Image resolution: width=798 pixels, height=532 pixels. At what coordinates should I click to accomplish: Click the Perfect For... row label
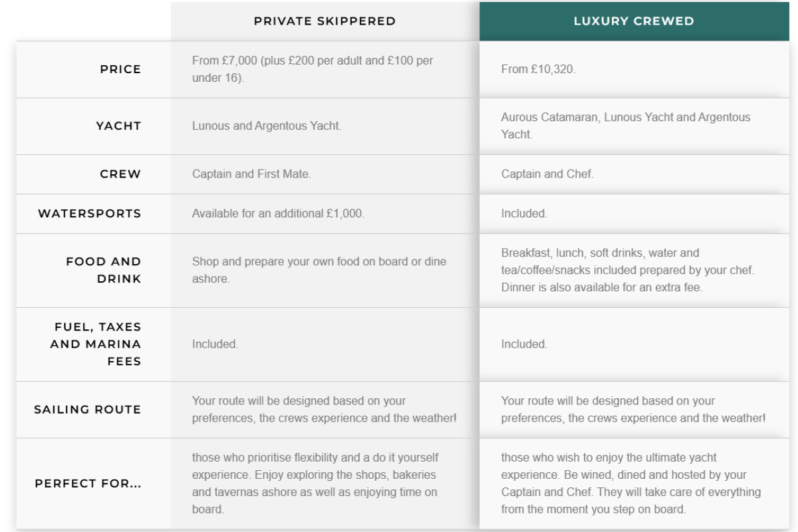(88, 483)
